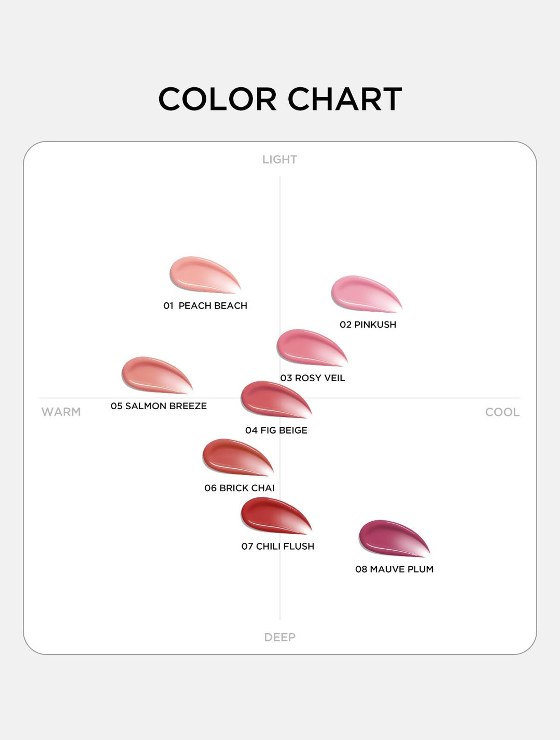Click the "08 MAUVE PLUM" label
Screen dimensions: 560x740
coord(394,569)
